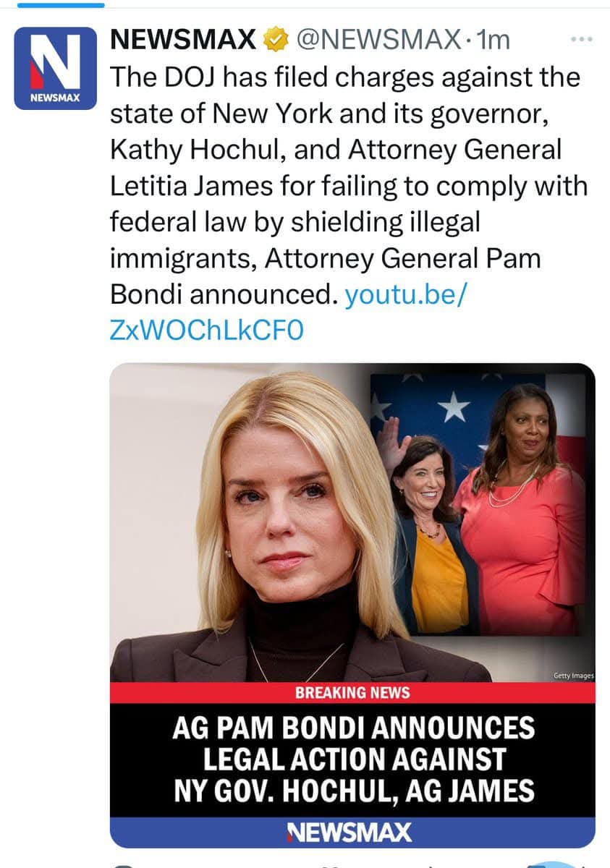Click the NEWSMAX display name
610x868 pixels.
click(183, 40)
